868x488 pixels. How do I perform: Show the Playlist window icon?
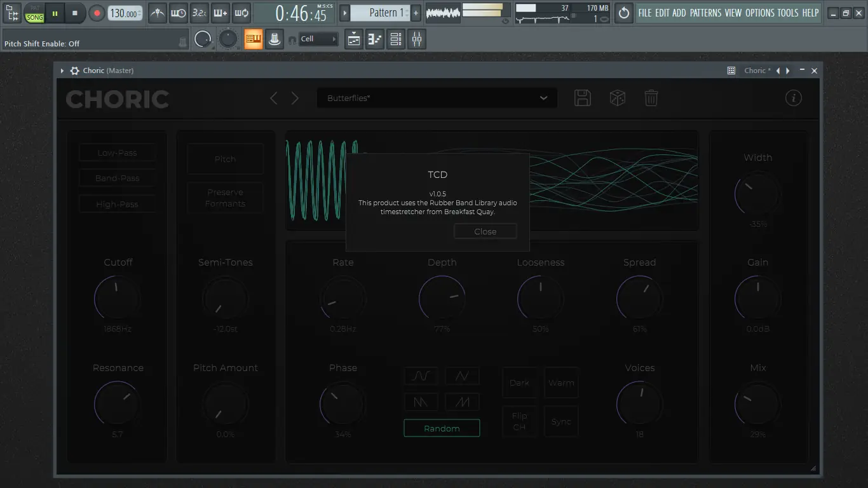coord(354,39)
